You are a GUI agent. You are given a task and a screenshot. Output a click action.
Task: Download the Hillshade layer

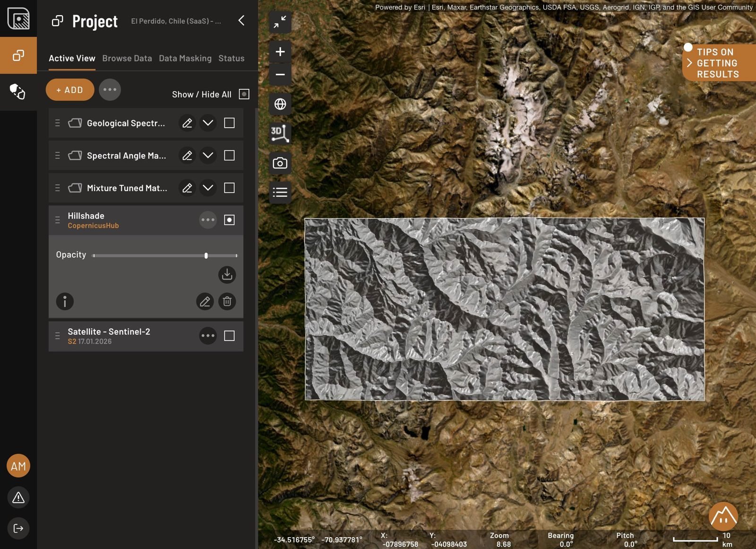point(227,274)
